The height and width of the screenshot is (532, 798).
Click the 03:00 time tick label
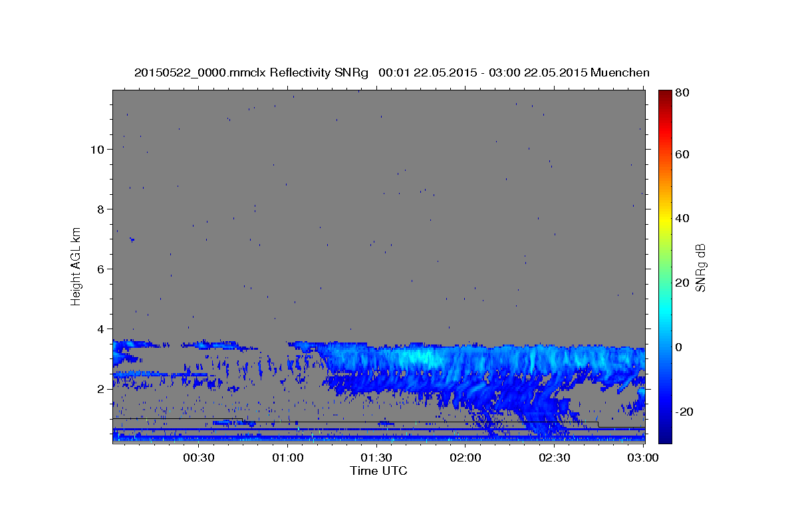[x=642, y=458]
